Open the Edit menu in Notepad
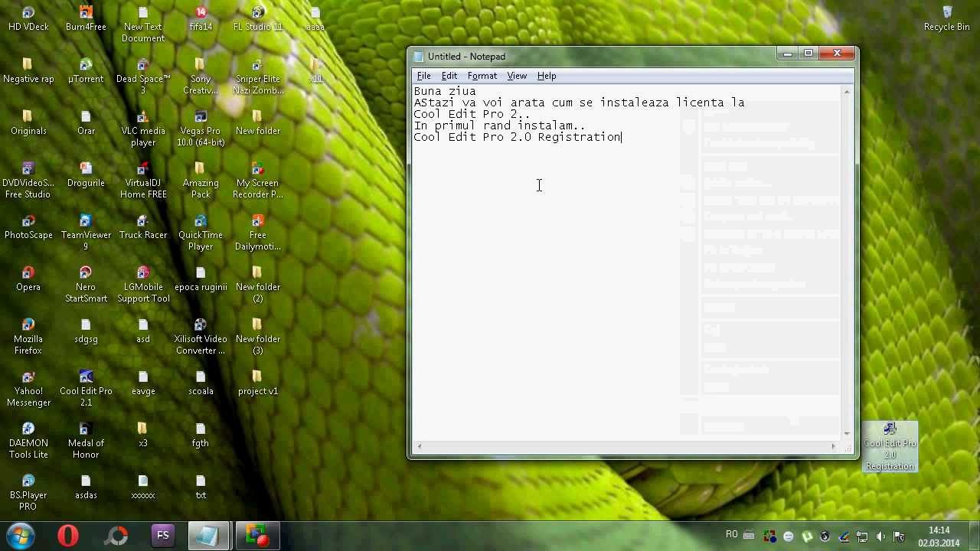This screenshot has width=980, height=551. [x=449, y=76]
